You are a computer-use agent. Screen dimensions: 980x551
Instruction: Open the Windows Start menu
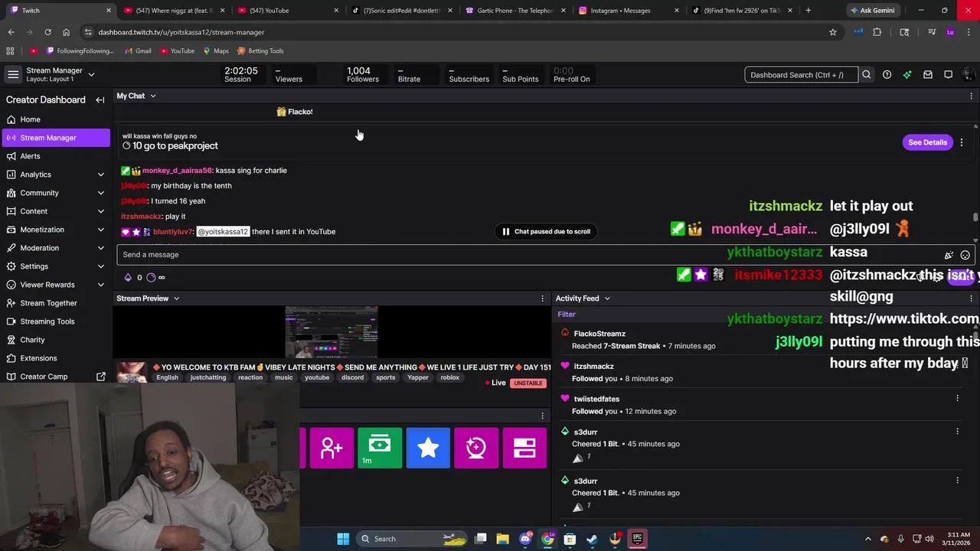[x=343, y=539]
